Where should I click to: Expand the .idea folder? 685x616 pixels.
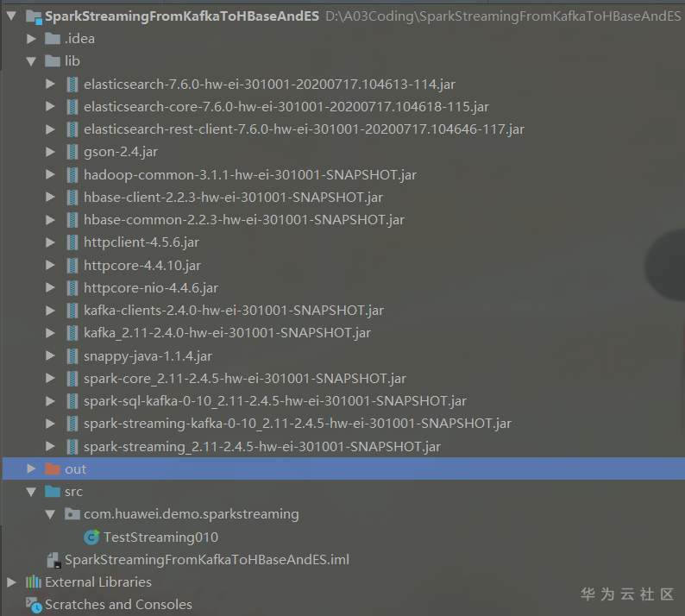click(31, 39)
